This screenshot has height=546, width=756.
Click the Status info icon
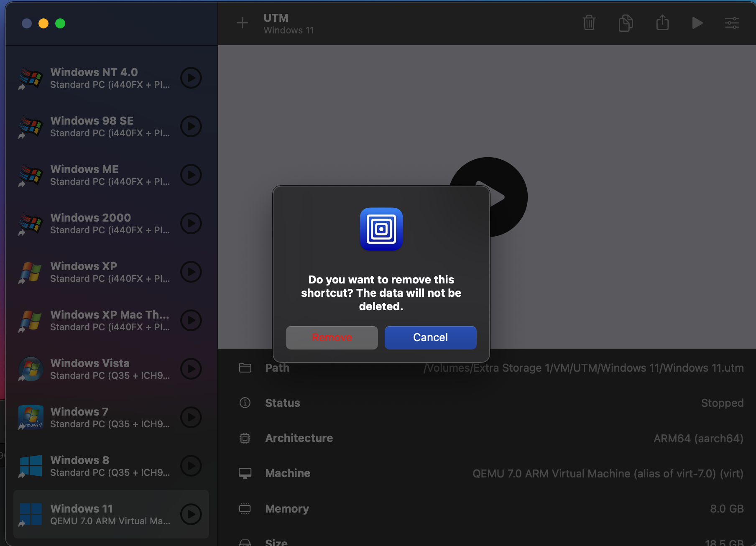click(x=245, y=403)
